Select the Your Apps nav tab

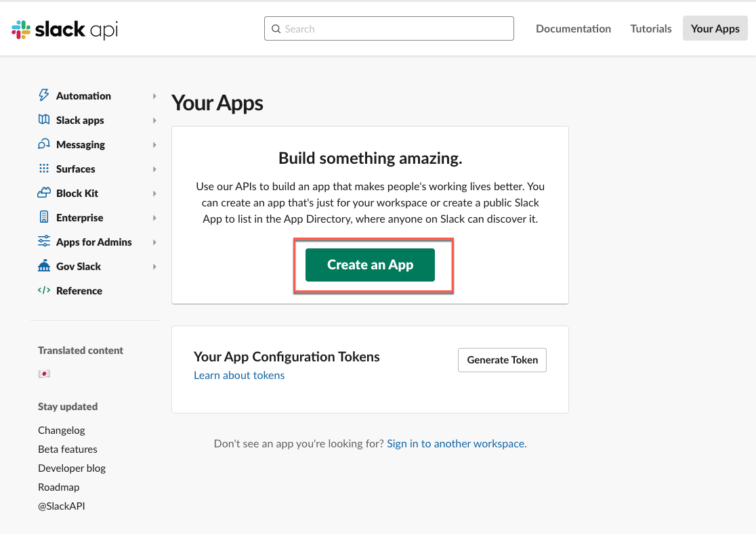715,28
